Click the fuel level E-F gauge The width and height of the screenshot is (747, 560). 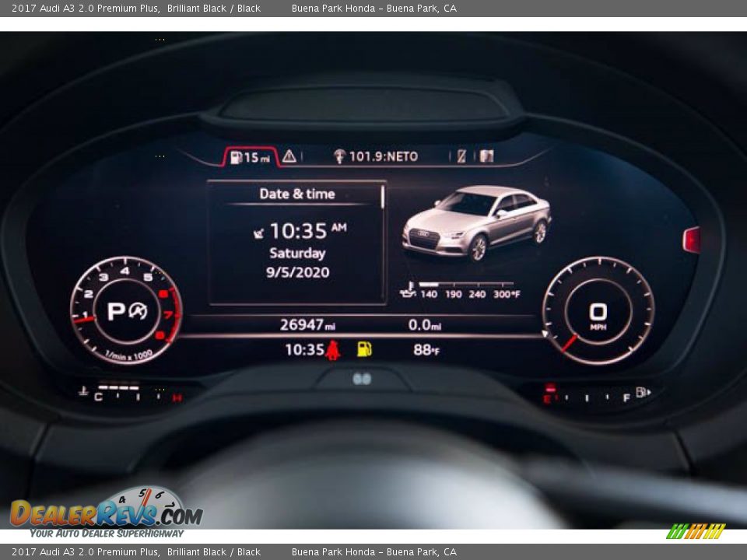(x=587, y=394)
